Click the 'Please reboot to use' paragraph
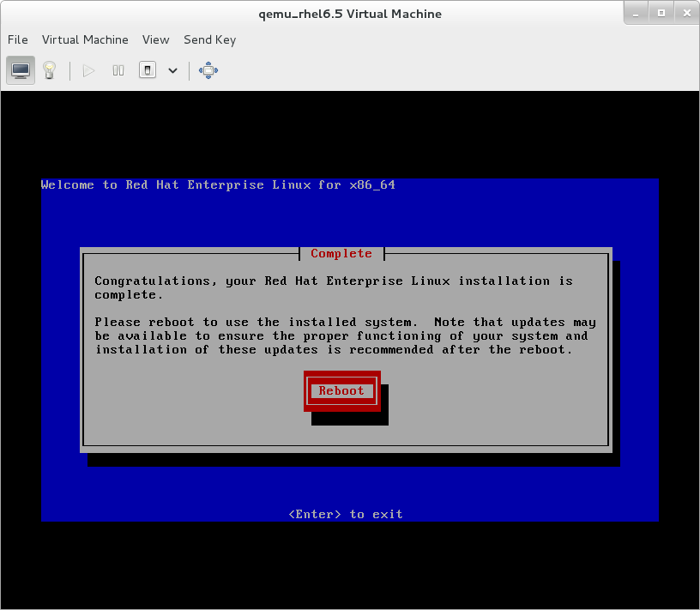Screen dimensions: 700x610 346,335
